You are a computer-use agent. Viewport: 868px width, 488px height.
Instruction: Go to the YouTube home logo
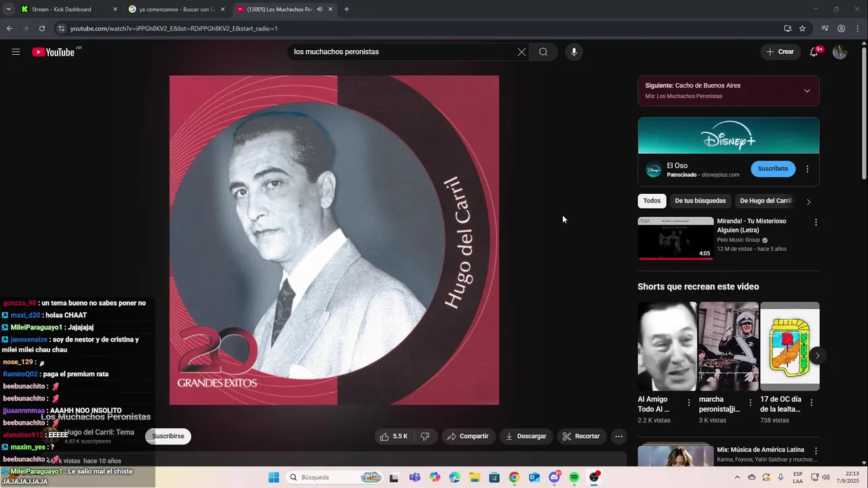tap(53, 52)
